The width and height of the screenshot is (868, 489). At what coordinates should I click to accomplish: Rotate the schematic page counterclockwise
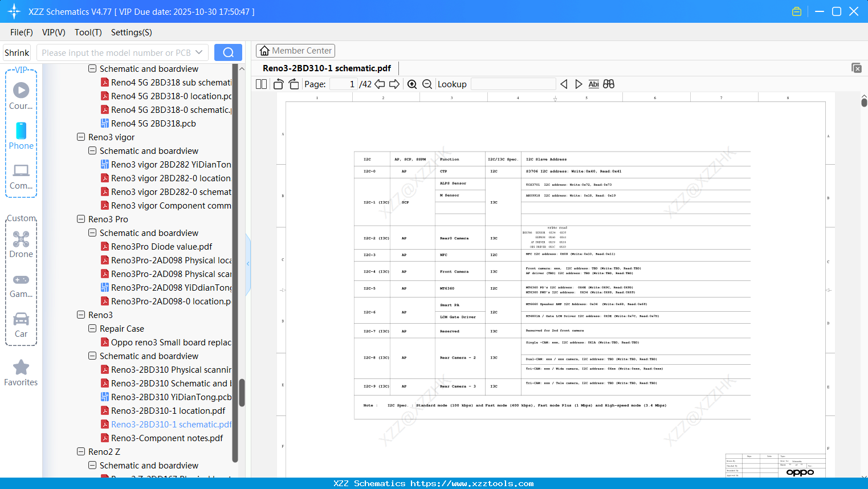(279, 84)
